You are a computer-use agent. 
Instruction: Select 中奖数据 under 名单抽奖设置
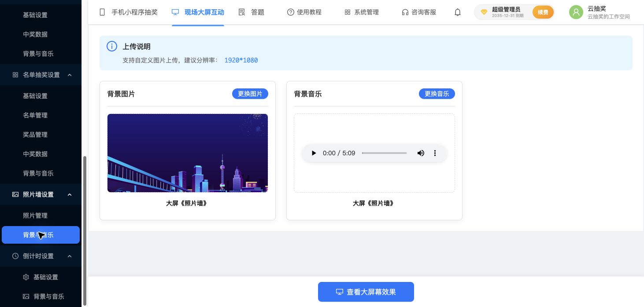[x=35, y=154]
